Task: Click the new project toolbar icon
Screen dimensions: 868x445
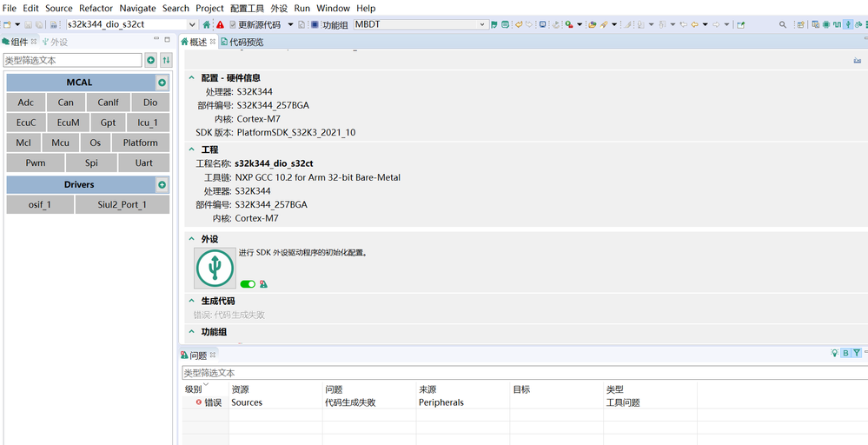Action: pyautogui.click(x=7, y=24)
